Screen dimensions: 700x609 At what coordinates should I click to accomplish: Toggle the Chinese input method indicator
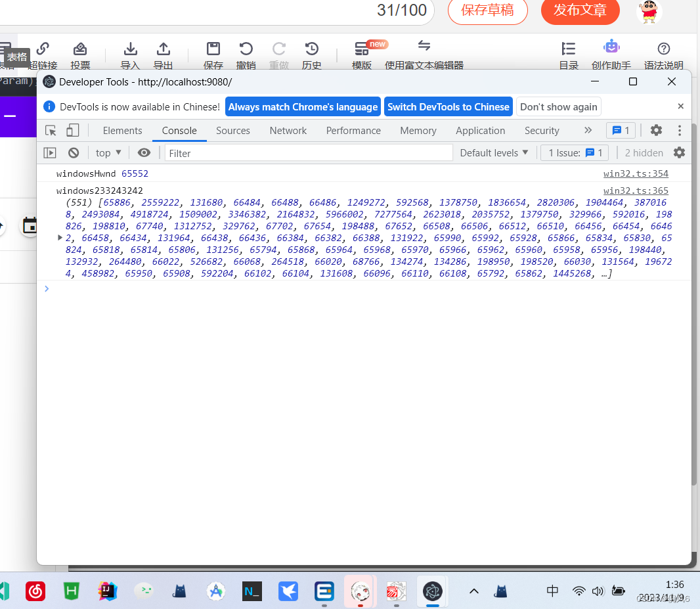[552, 591]
